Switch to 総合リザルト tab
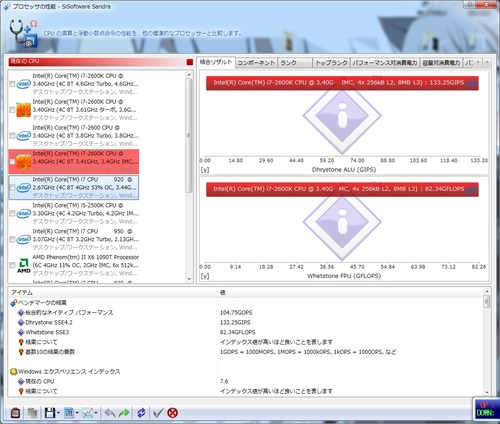The height and width of the screenshot is (424, 500). point(216,62)
